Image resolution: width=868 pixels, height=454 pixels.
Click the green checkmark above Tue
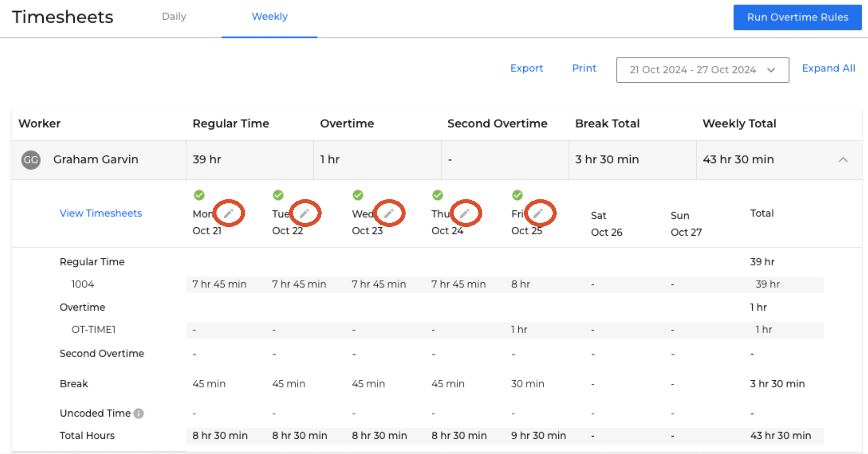point(278,195)
